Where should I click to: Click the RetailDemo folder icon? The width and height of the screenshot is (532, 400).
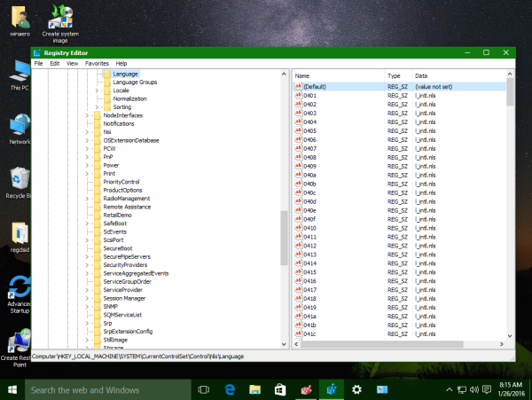(x=98, y=216)
